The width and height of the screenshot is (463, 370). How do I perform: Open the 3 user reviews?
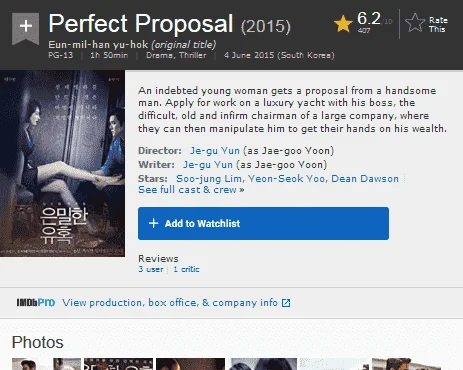[151, 269]
